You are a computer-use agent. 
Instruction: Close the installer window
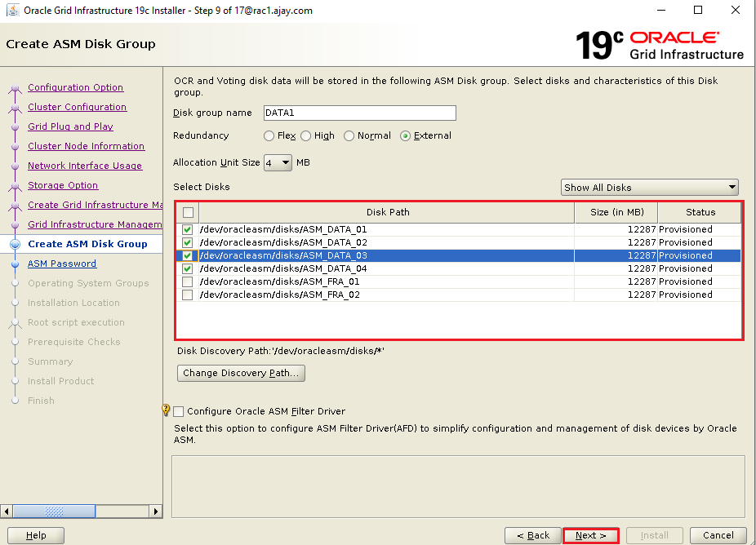[736, 10]
